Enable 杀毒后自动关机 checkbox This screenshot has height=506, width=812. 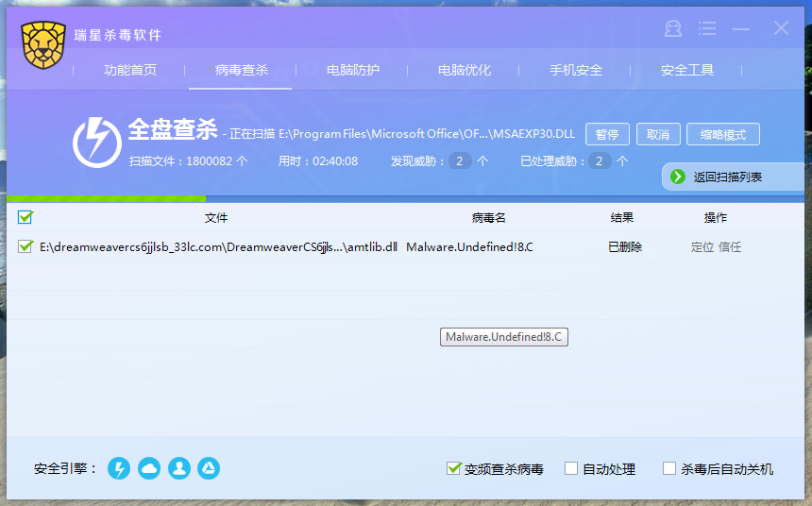click(669, 468)
